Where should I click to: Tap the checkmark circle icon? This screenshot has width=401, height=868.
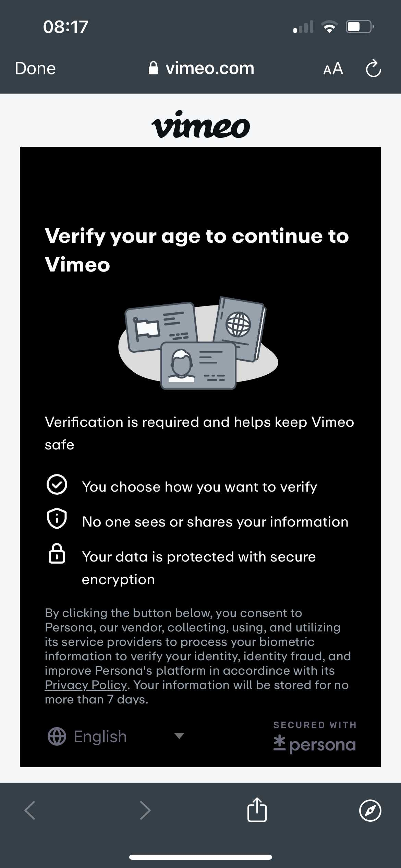click(57, 484)
